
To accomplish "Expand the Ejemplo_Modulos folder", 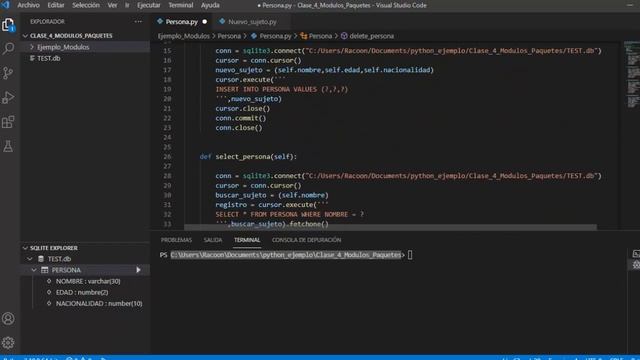I will pyautogui.click(x=32, y=47).
